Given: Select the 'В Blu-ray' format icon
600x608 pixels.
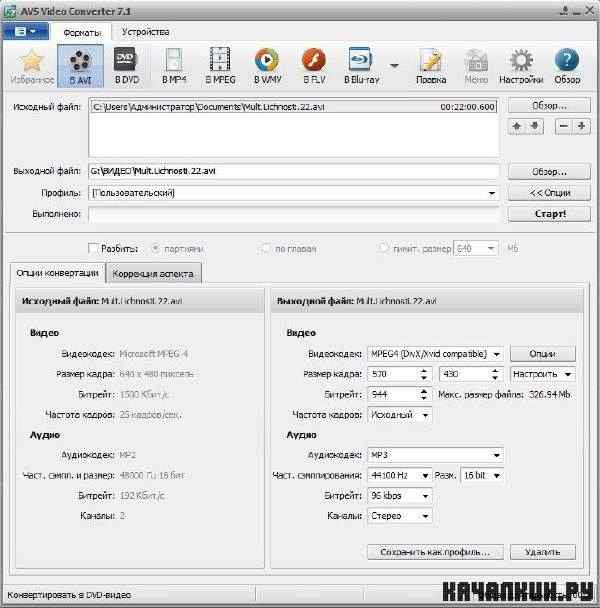Looking at the screenshot, I should (x=361, y=66).
